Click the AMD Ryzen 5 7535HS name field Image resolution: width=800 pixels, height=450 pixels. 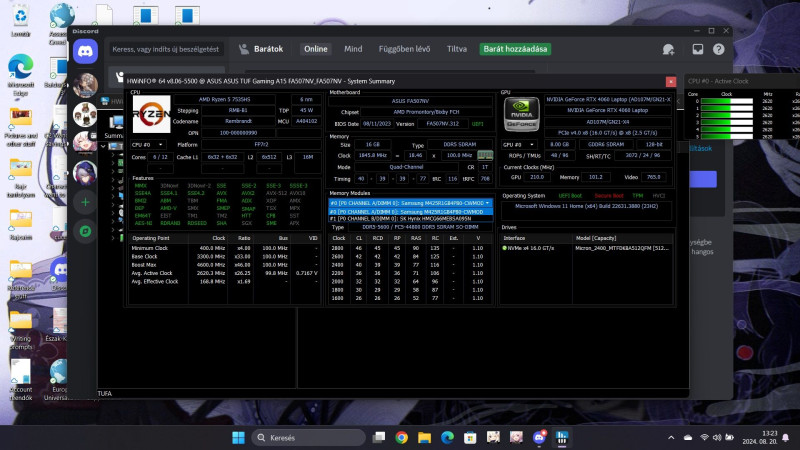coord(224,99)
